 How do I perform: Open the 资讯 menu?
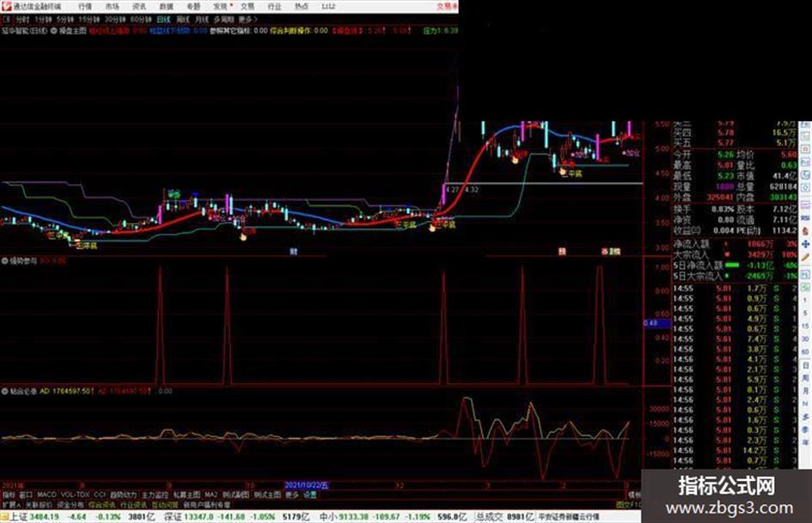(x=139, y=6)
